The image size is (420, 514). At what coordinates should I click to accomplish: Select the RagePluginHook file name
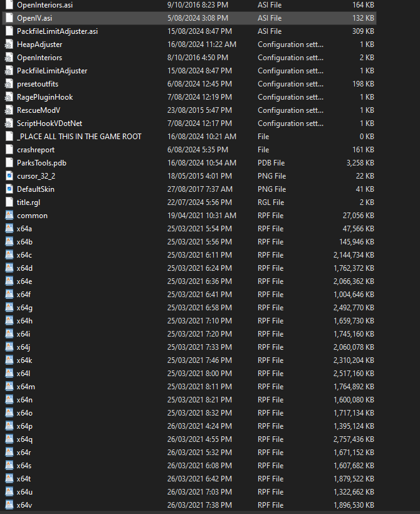45,97
